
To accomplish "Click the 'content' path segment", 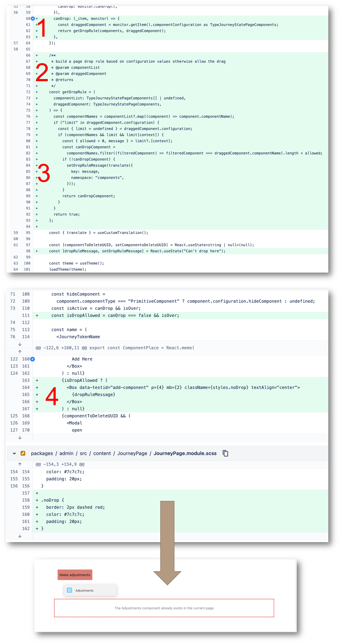I will tap(102, 453).
